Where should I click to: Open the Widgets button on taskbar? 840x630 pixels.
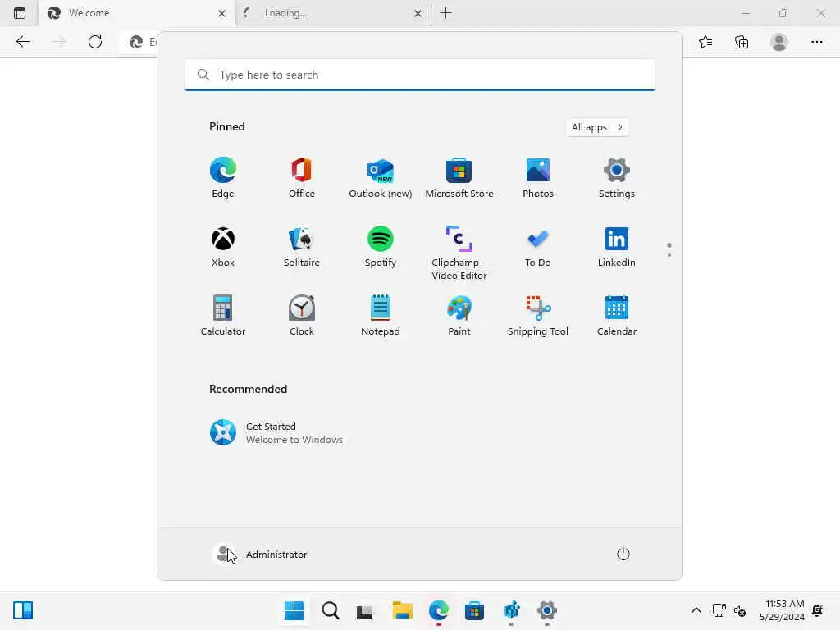(x=23, y=610)
